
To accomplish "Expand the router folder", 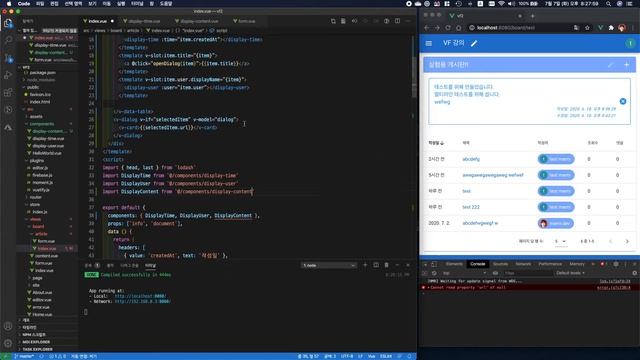I will coord(36,197).
